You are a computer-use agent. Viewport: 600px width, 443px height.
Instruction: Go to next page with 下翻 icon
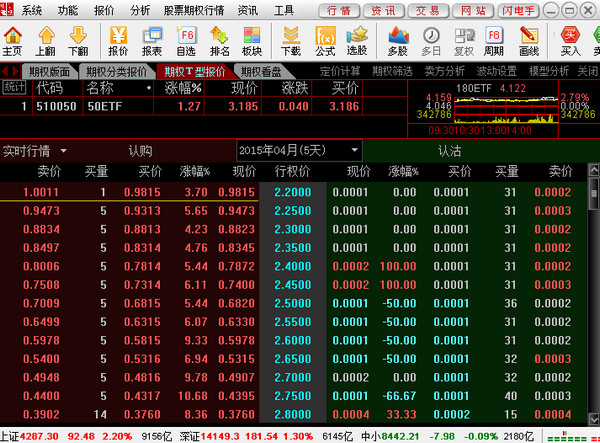click(x=78, y=40)
